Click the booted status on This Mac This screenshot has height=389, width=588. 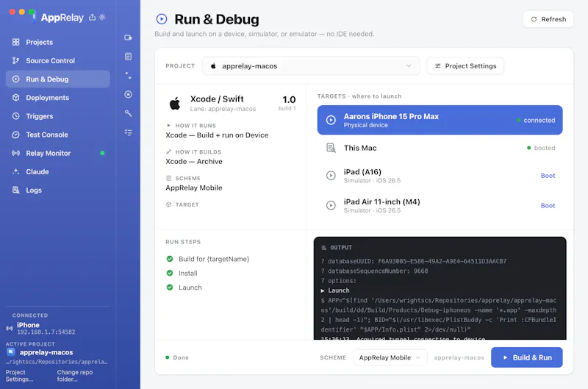tap(541, 148)
